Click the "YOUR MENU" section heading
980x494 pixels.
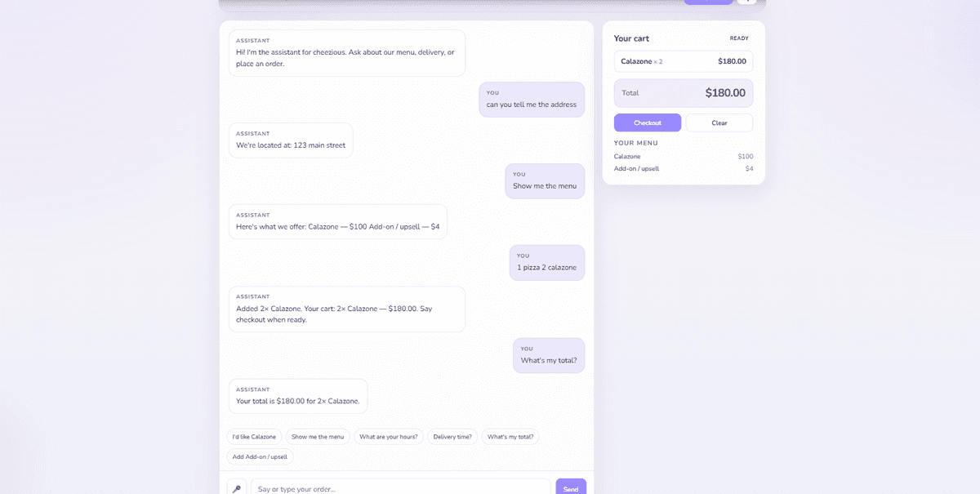click(x=636, y=143)
